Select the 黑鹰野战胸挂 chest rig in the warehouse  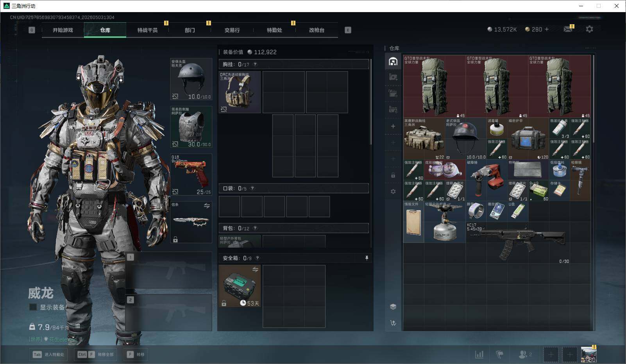(x=424, y=139)
